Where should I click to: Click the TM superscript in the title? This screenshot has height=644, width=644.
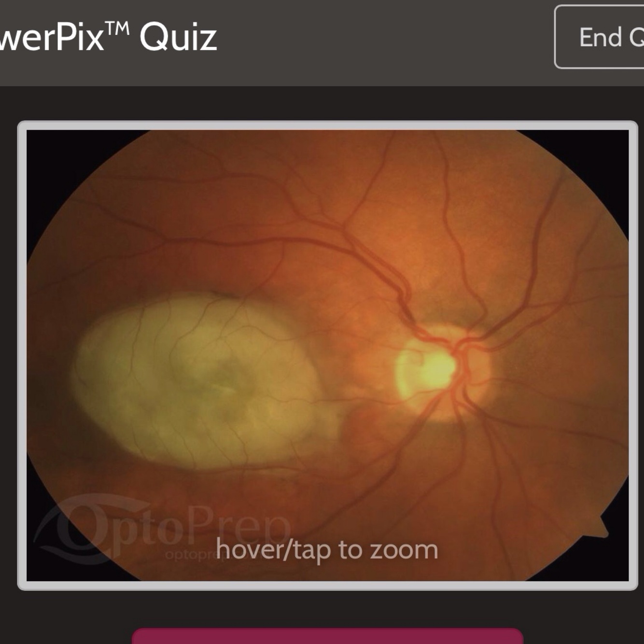[x=118, y=28]
